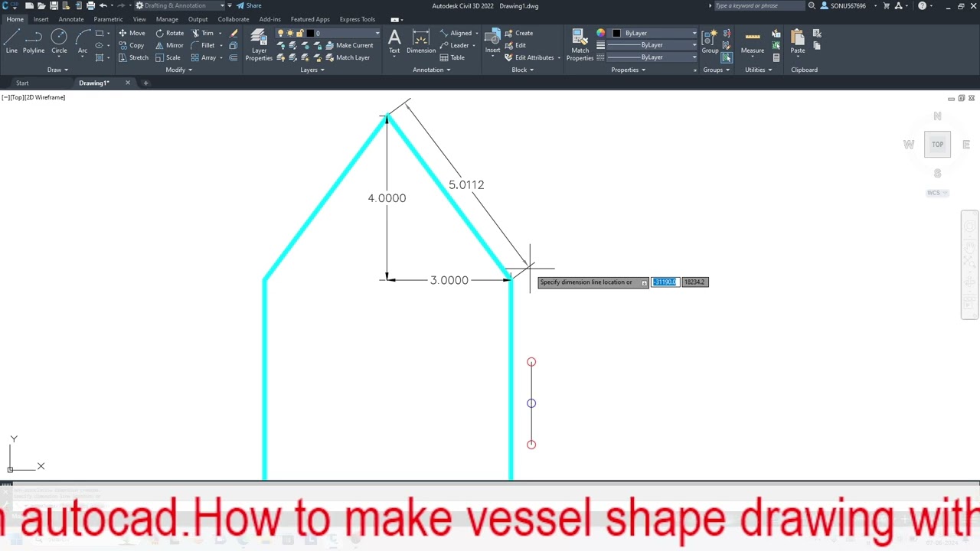Viewport: 980px width, 551px height.
Task: Activate the Mirror command
Action: (169, 45)
